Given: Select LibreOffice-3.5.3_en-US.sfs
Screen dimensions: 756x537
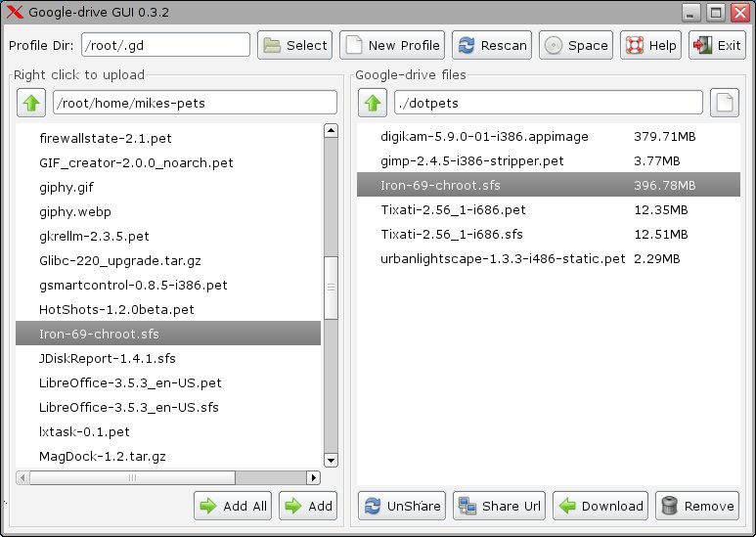Looking at the screenshot, I should pyautogui.click(x=168, y=407).
